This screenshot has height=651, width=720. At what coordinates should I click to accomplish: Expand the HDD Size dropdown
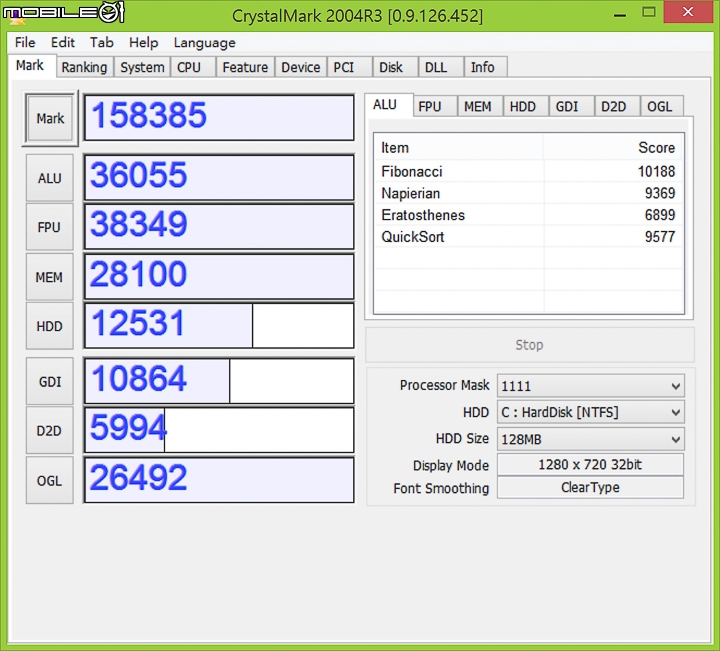click(x=591, y=439)
